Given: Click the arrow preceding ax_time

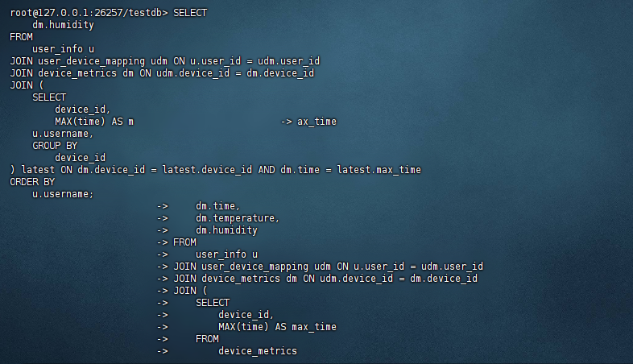Looking at the screenshot, I should point(286,122).
